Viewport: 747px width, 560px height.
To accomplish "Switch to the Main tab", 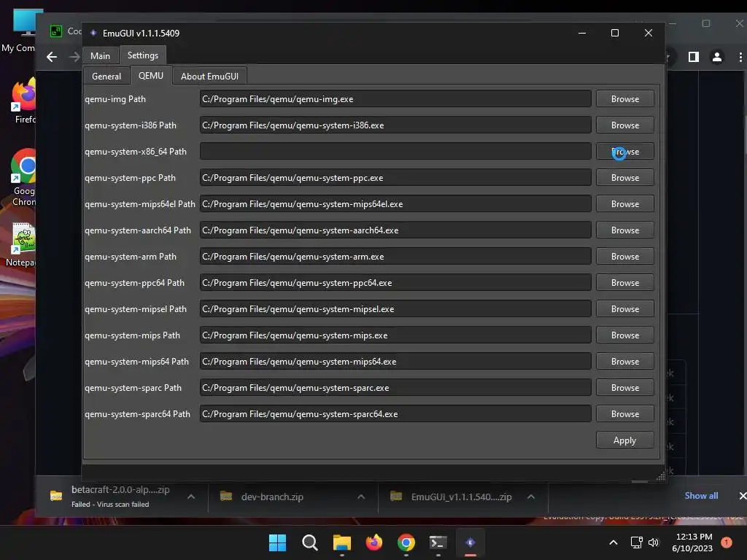I will pos(100,55).
